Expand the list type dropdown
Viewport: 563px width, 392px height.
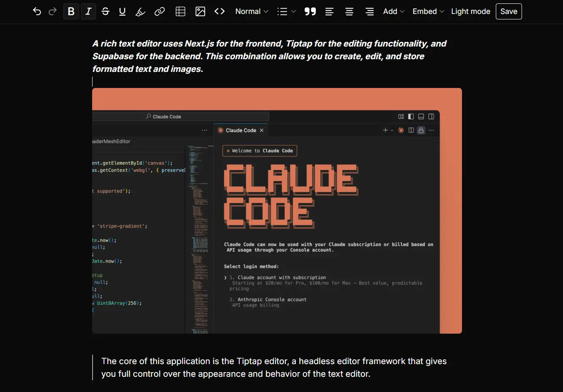286,11
